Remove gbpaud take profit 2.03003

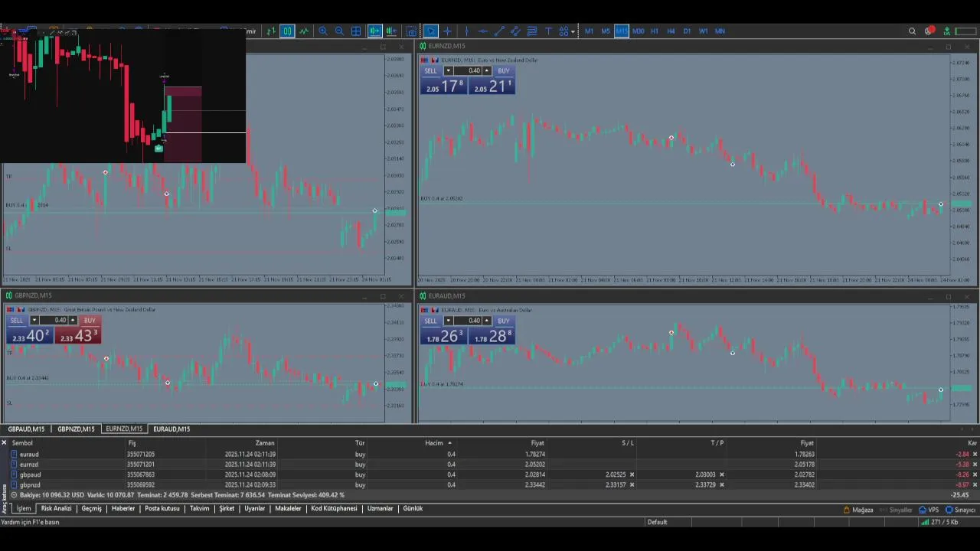coord(721,475)
